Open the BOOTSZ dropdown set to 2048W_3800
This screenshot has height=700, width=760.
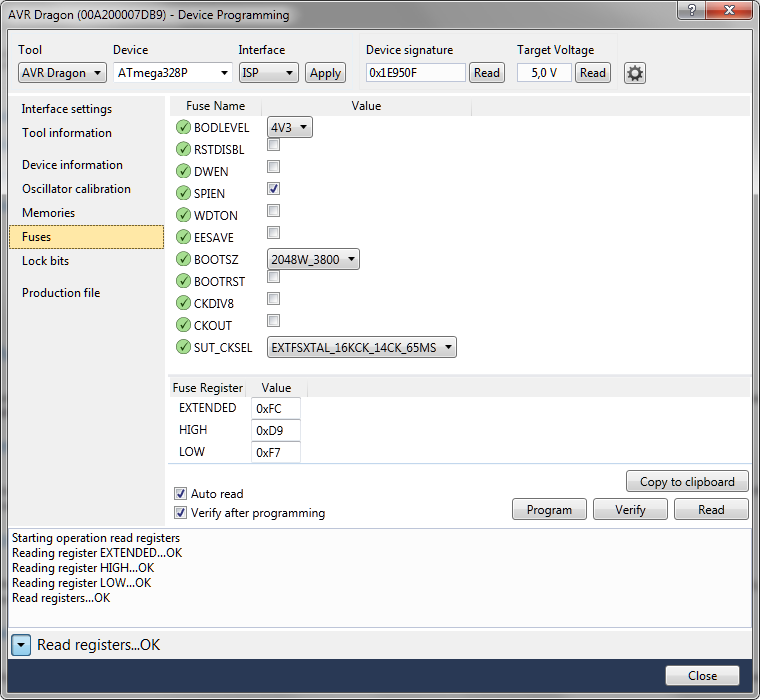313,259
